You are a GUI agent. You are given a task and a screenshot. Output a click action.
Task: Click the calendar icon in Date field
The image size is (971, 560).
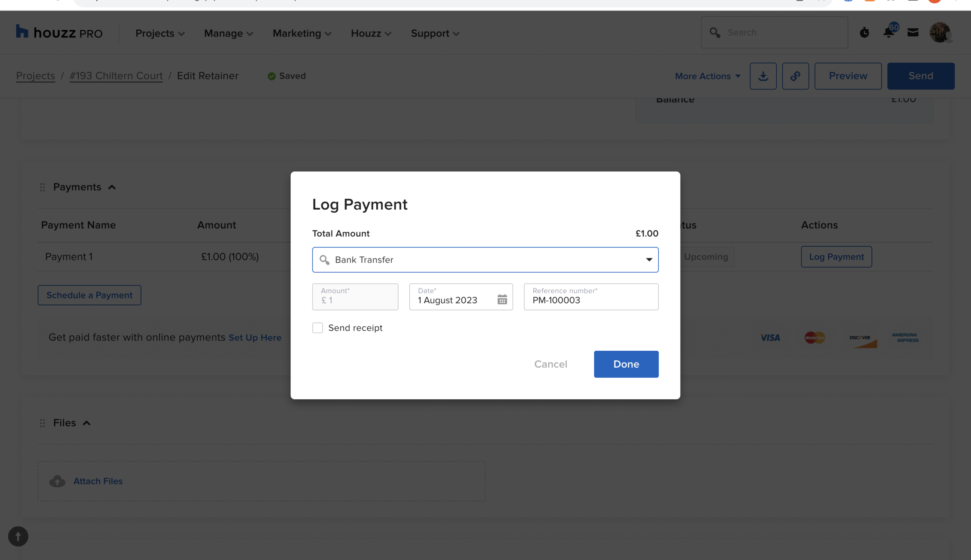502,299
